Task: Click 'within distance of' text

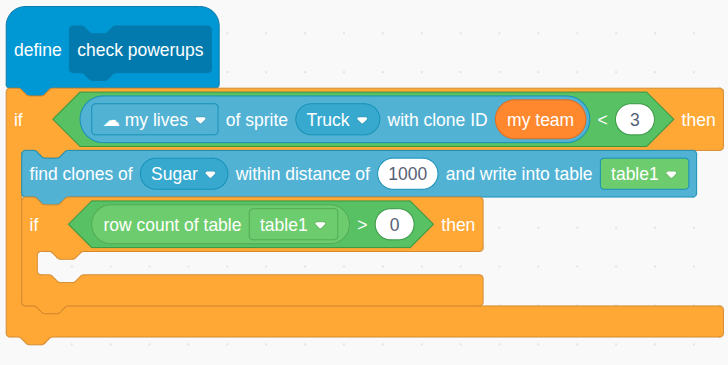Action: 303,174
